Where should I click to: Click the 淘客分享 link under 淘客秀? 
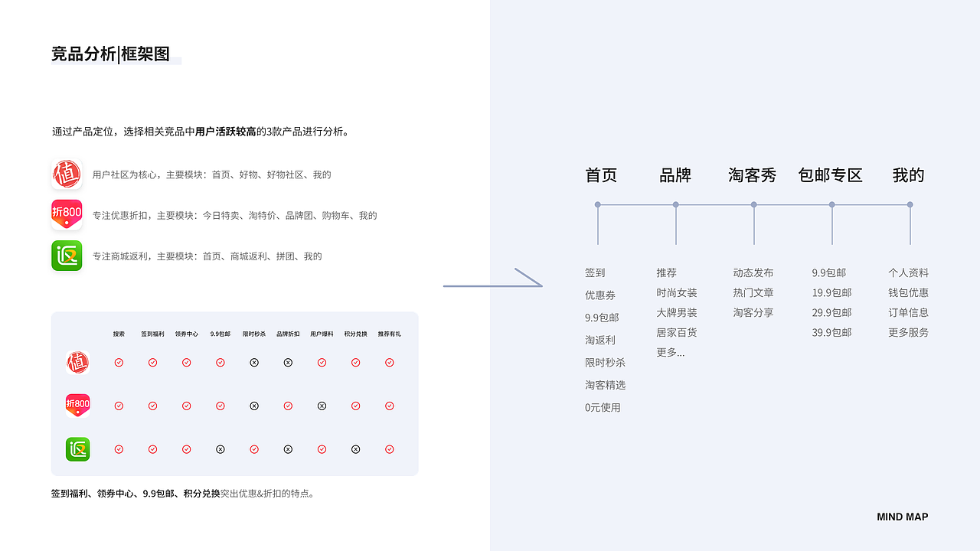pos(752,311)
